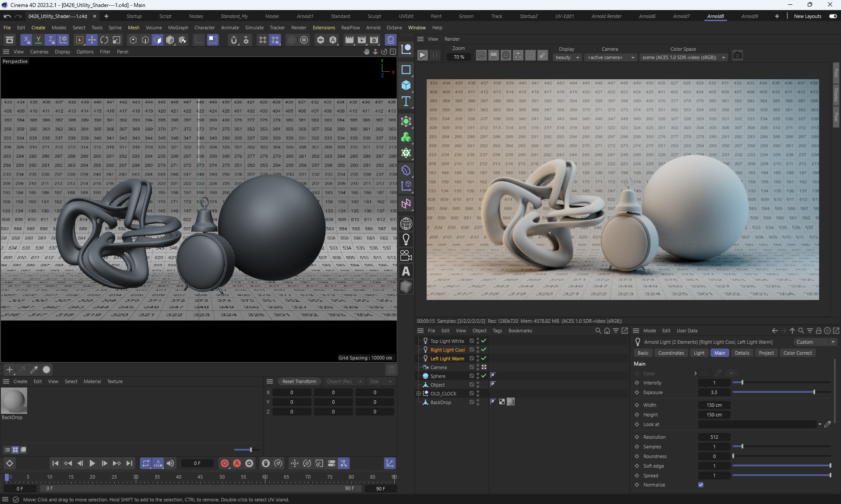841x504 pixels.
Task: Click the Light bulb icon in sidebar
Action: (x=406, y=240)
